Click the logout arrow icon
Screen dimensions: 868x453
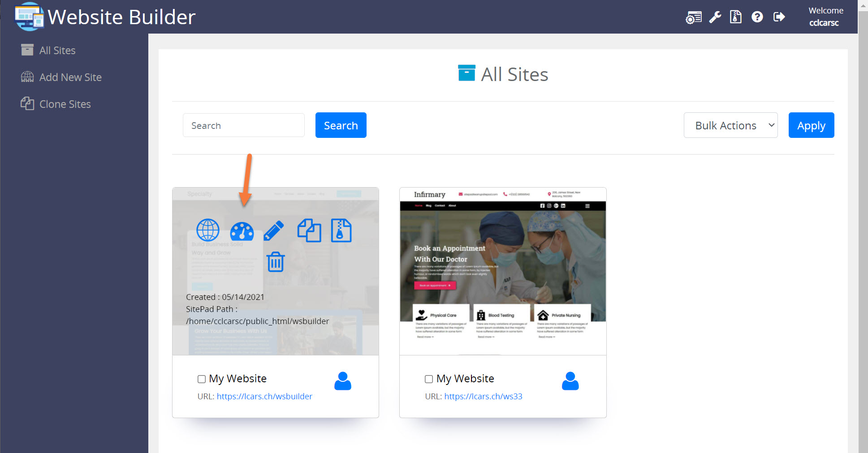(x=779, y=17)
